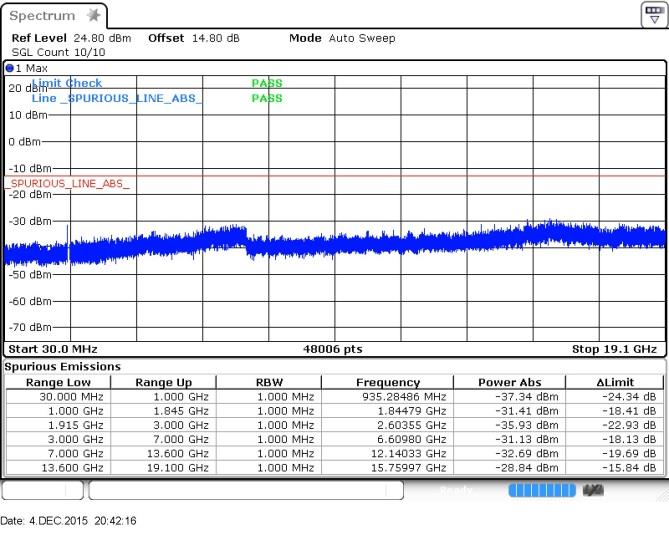Click the Line _SPURIOUS_LINE_ABS_ blue label
Image resolution: width=669 pixels, height=540 pixels.
[116, 98]
